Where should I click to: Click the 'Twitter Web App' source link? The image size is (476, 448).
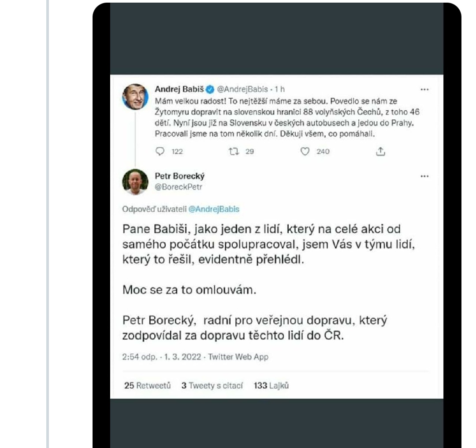tap(239, 357)
